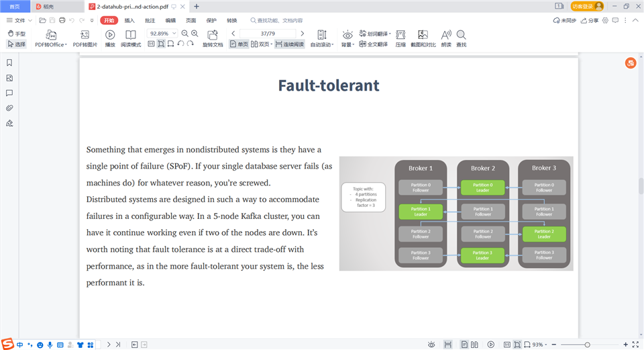Open signature panel in left sidebar

point(9,123)
